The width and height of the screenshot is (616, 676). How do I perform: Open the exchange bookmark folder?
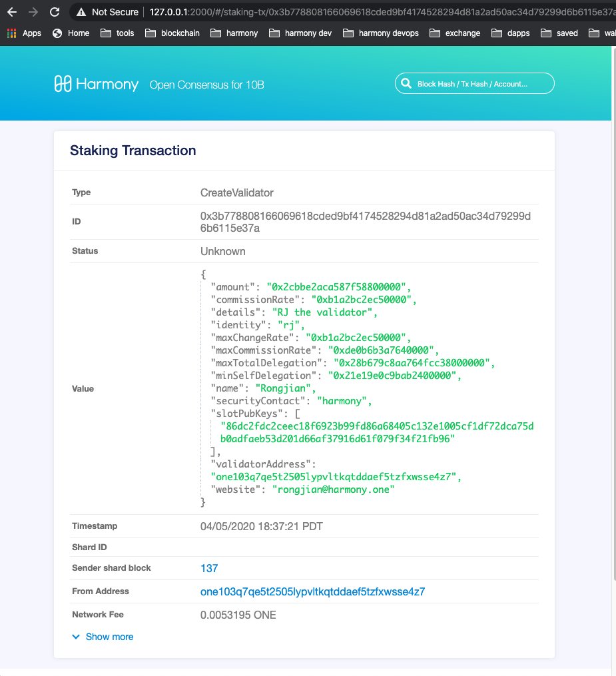click(x=455, y=33)
